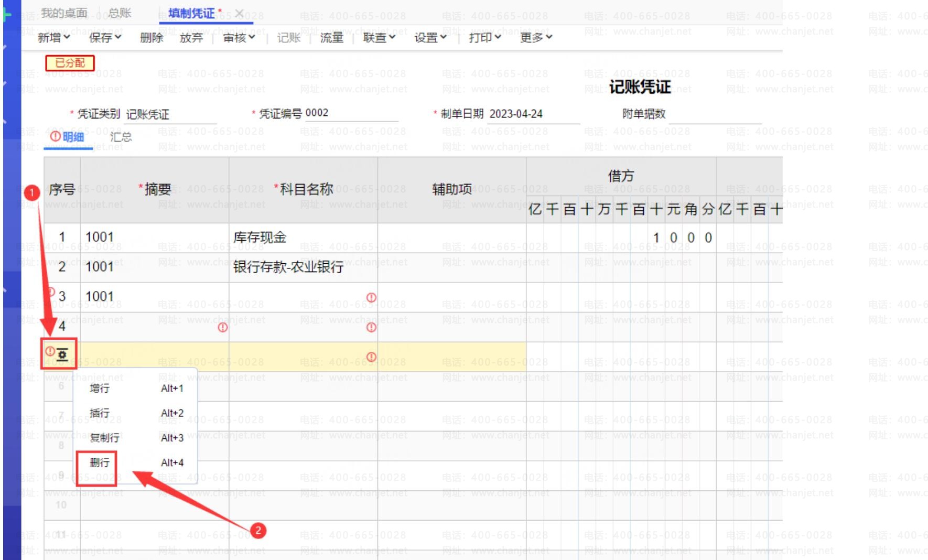The width and height of the screenshot is (928, 560).
Task: Click the 记账凭证 voucher title
Action: point(640,87)
